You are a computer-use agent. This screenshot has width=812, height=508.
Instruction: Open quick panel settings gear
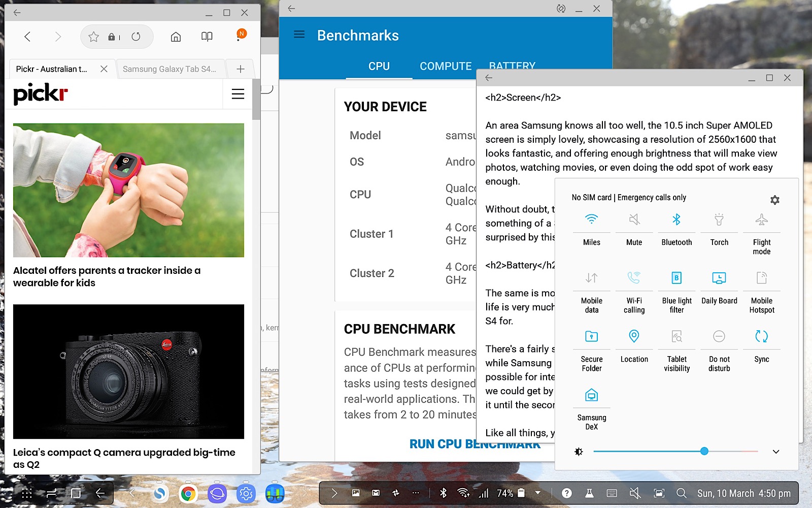pyautogui.click(x=774, y=200)
